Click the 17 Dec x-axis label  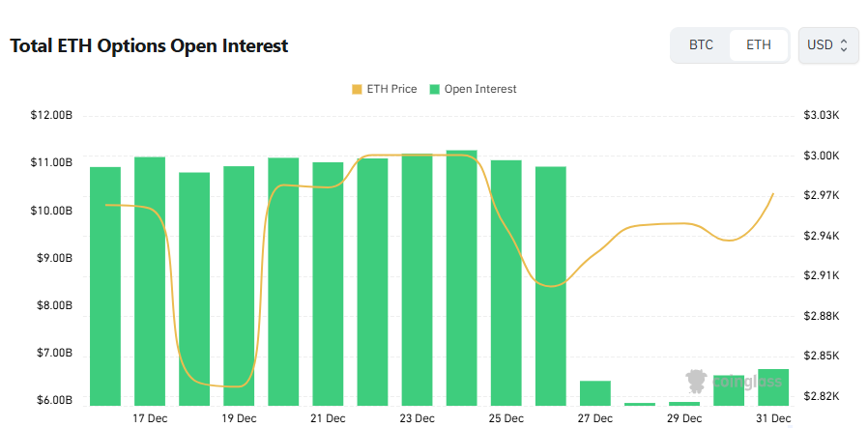pos(150,418)
